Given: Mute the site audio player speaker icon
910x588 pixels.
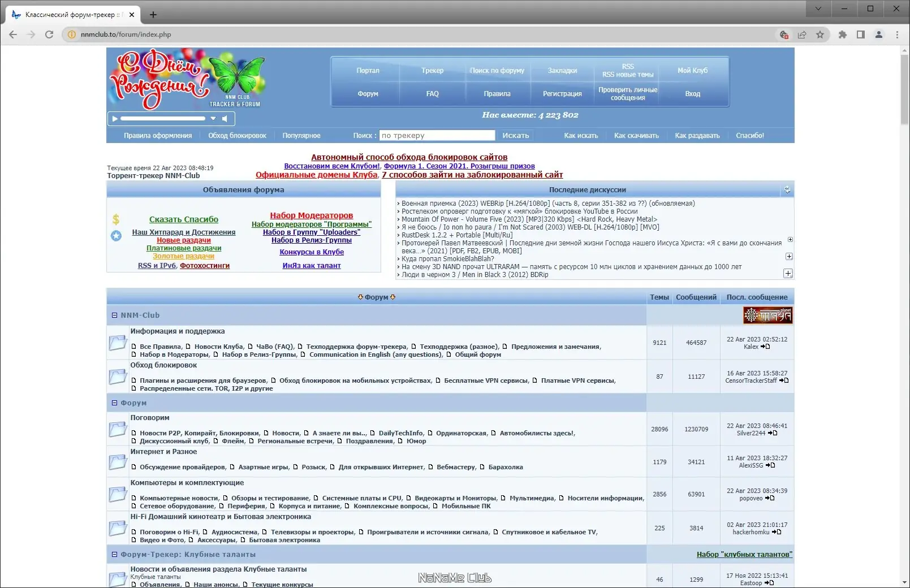Looking at the screenshot, I should click(x=225, y=119).
